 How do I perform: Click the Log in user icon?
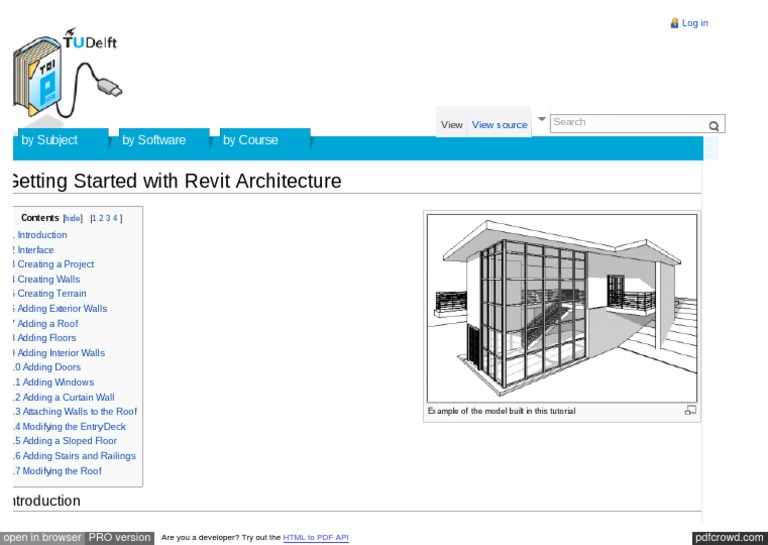point(674,23)
